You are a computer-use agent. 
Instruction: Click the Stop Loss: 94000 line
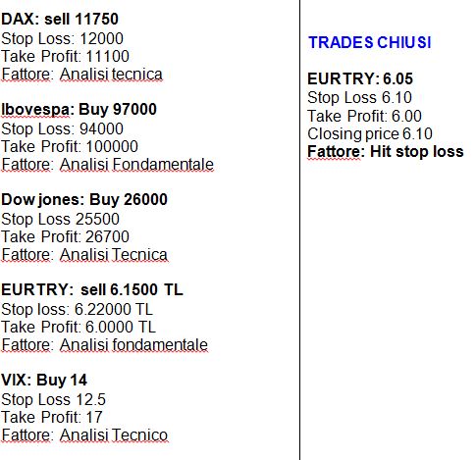(x=62, y=128)
